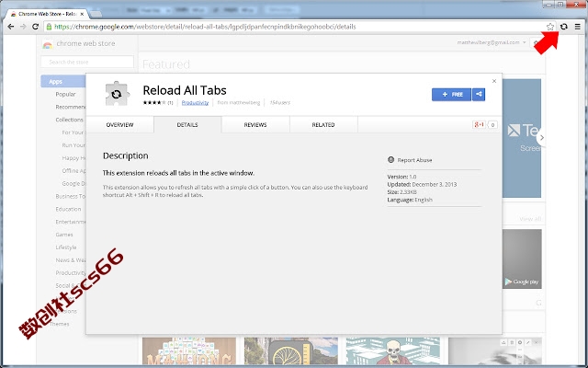Select the Chrome Web Store browser tab

pyautogui.click(x=47, y=14)
